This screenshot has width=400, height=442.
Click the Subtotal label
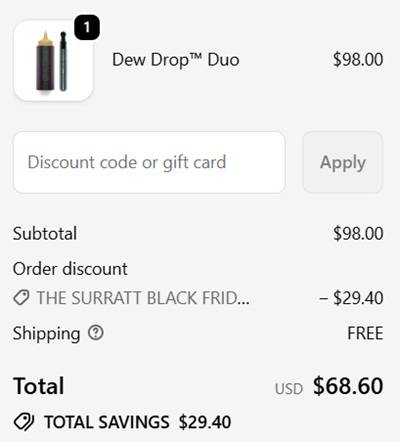pos(45,233)
